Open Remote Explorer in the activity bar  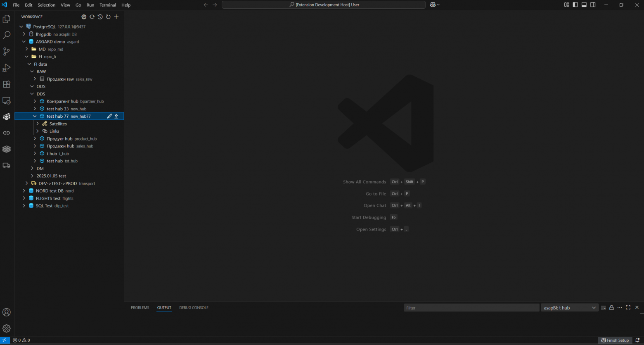pos(7,100)
